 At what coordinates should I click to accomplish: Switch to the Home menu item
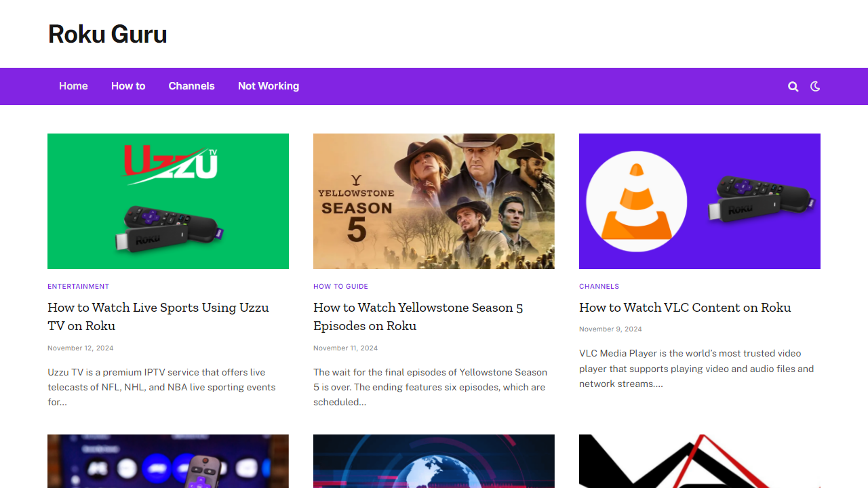pos(73,86)
